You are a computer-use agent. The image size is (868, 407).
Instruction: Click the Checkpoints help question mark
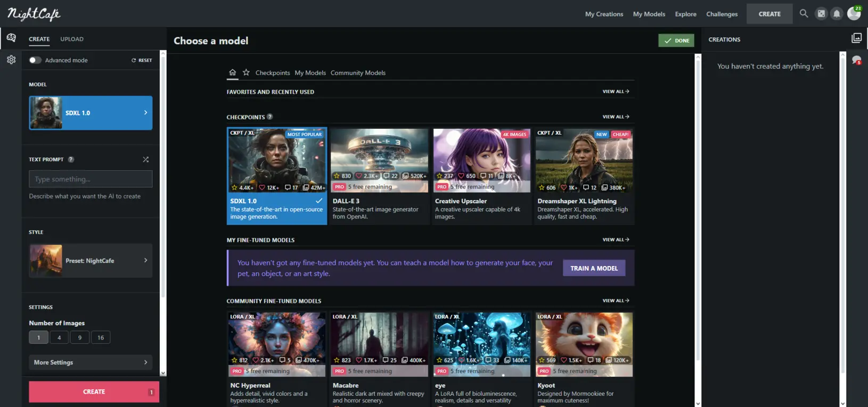[x=269, y=117]
